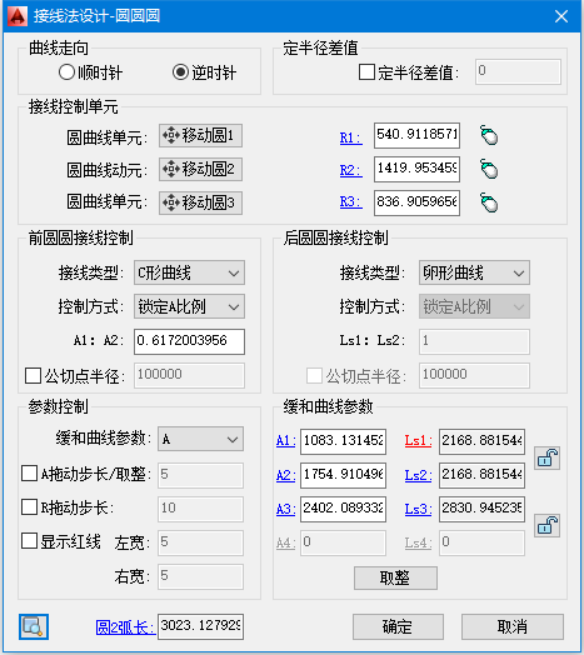
Task: Click the R2 link label
Action: 351,170
